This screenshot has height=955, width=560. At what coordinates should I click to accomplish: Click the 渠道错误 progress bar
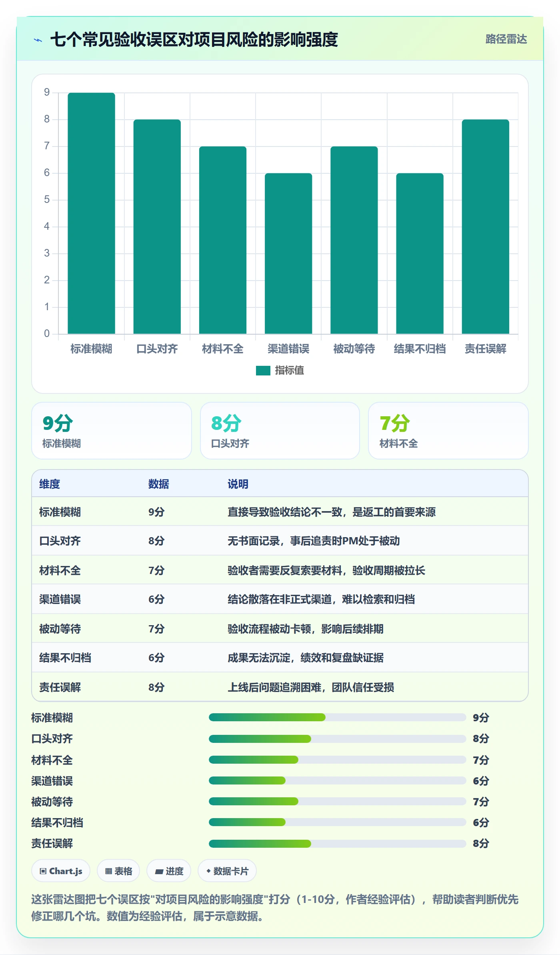coord(338,780)
